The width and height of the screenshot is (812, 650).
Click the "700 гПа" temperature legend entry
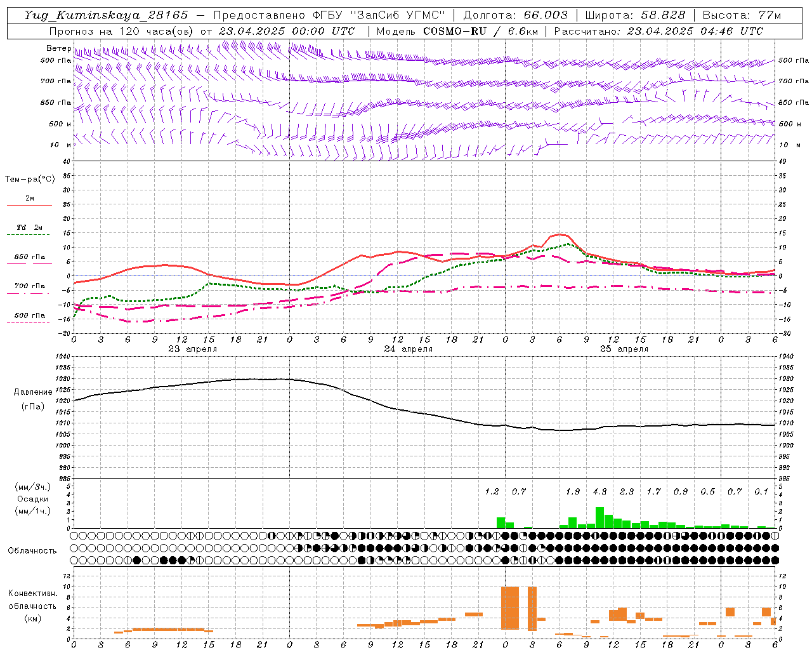point(29,286)
